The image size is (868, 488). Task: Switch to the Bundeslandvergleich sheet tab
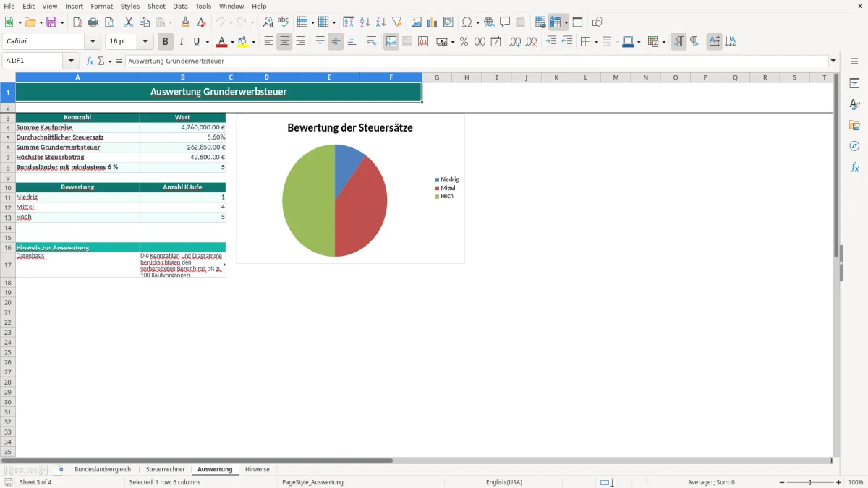click(103, 469)
